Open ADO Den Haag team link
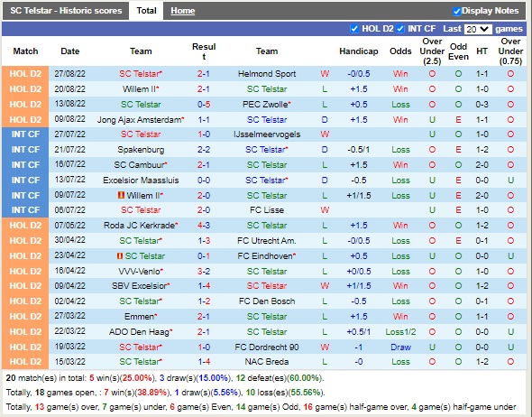532x417 pixels. tap(139, 332)
